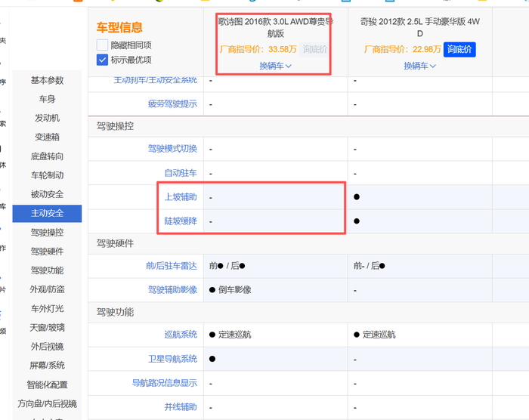
Task: Click the 卫星导航系统 link
Action: pyautogui.click(x=172, y=359)
